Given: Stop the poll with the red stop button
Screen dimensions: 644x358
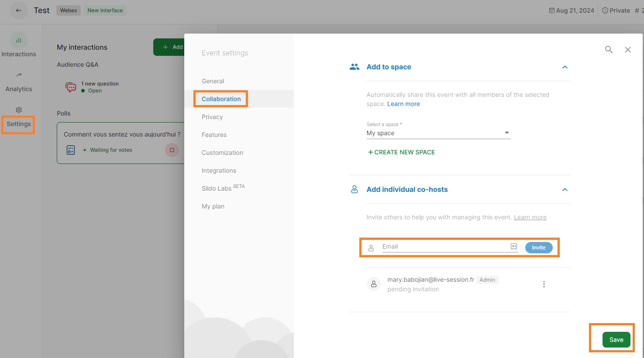Looking at the screenshot, I should click(x=172, y=150).
